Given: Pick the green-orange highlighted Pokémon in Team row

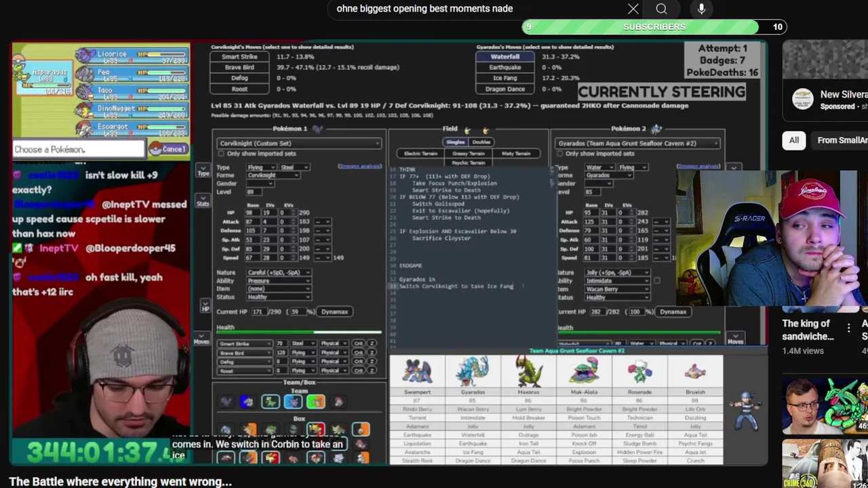Looking at the screenshot, I should 315,402.
